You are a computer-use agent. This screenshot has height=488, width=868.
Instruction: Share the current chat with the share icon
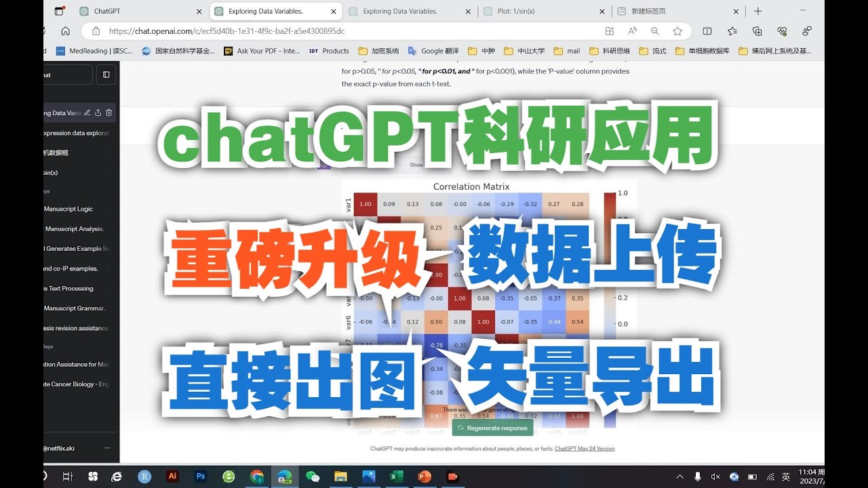pos(98,113)
